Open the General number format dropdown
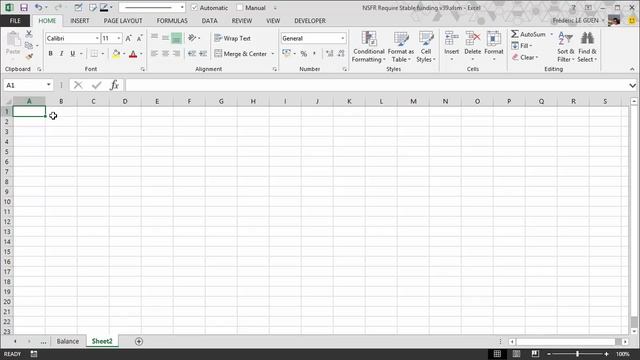Image resolution: width=640 pixels, height=360 pixels. click(342, 38)
